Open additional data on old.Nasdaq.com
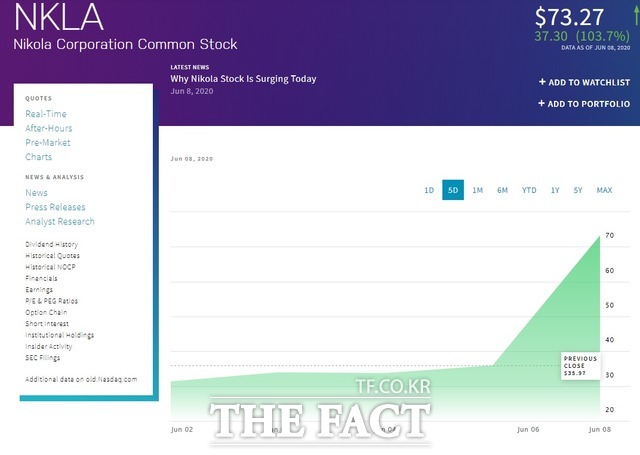 (x=81, y=380)
